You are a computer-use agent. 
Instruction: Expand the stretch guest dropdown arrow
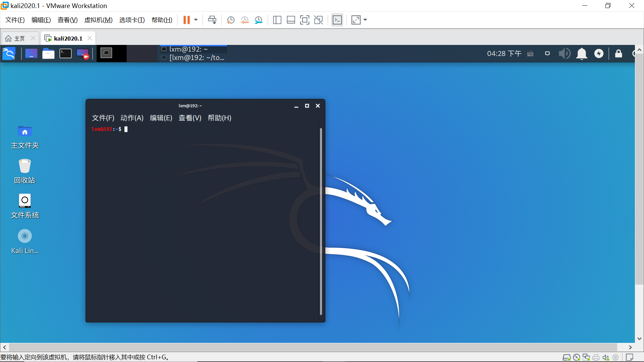pyautogui.click(x=365, y=20)
